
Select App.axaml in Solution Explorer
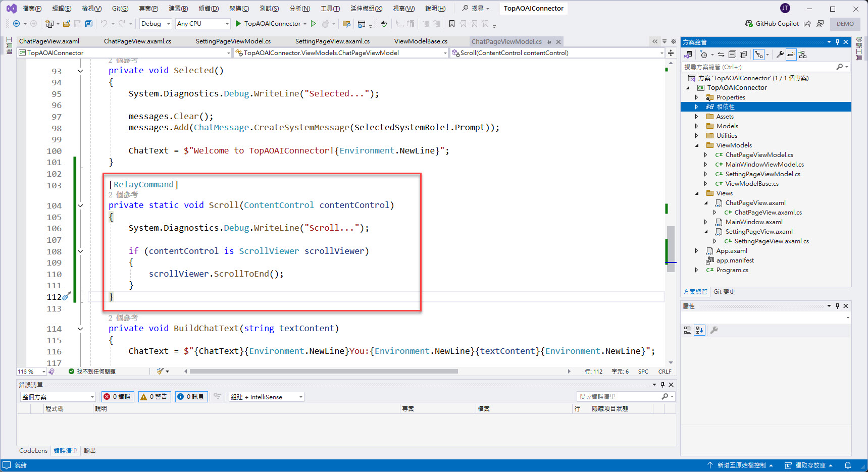tap(731, 251)
